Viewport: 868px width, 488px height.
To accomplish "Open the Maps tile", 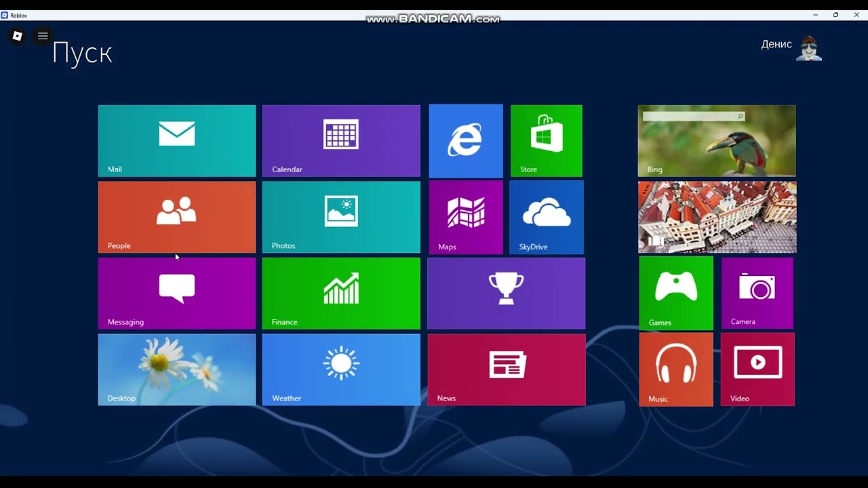I will (x=466, y=218).
